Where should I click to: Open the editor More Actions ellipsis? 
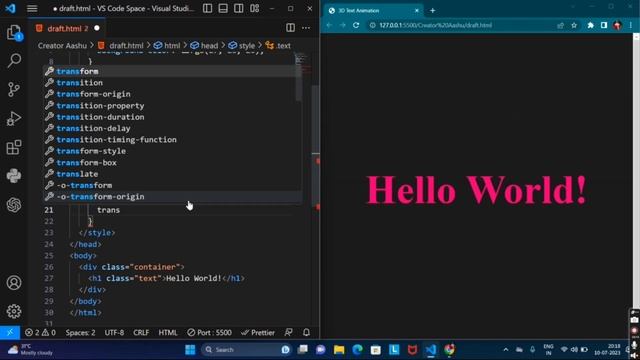306,28
